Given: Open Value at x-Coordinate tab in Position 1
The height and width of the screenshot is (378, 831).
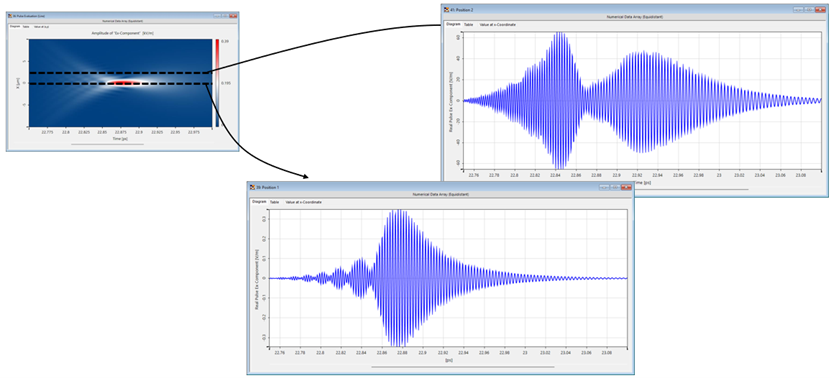Looking at the screenshot, I should pos(304,202).
